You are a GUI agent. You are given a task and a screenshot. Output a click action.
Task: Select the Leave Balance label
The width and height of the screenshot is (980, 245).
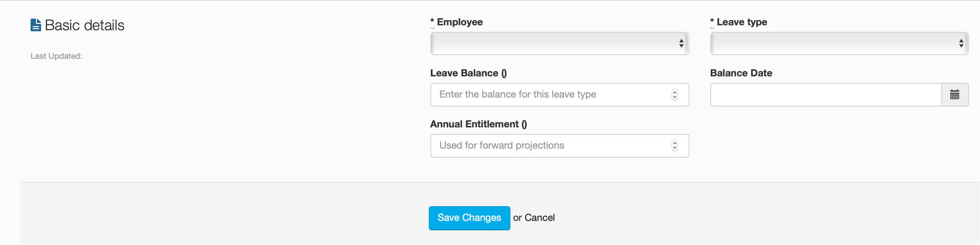pos(468,73)
